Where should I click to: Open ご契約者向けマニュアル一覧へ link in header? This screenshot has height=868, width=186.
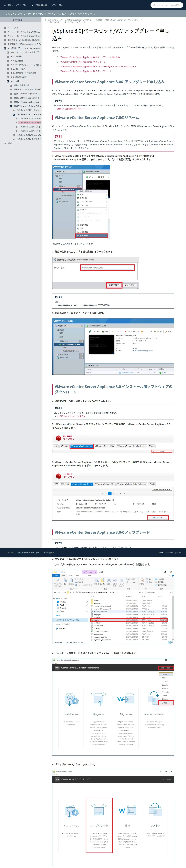point(49,5)
